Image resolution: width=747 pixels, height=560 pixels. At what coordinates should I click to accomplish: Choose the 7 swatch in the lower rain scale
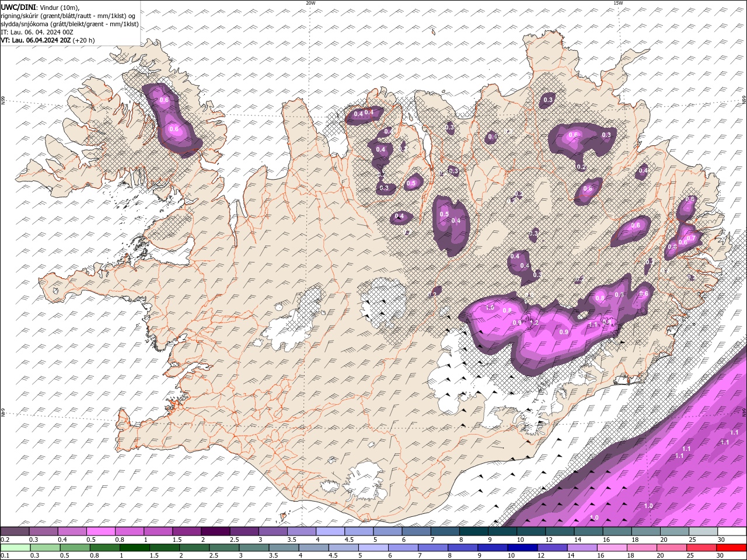433,548
